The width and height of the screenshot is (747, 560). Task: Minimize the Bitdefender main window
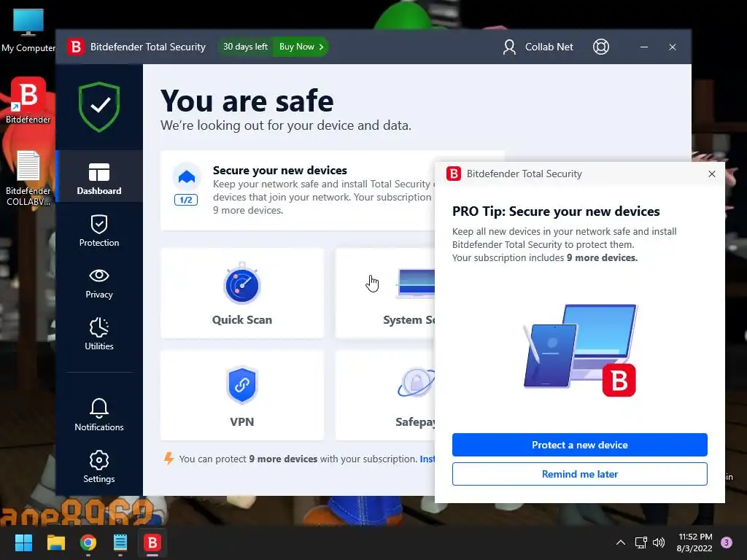pos(643,47)
